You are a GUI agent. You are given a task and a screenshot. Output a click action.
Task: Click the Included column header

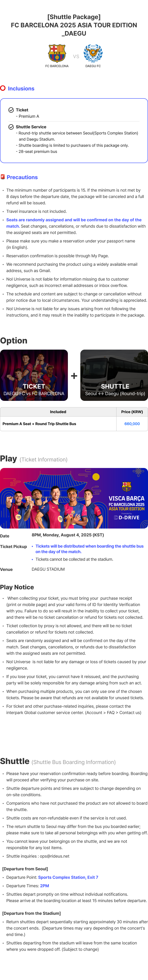(x=58, y=412)
